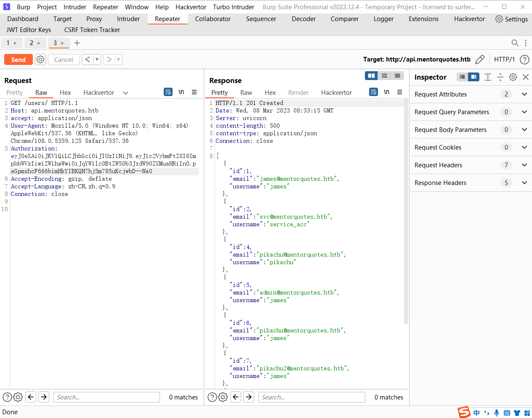The width and height of the screenshot is (532, 418).
Task: Open response pane hamburger menu
Action: click(x=400, y=92)
